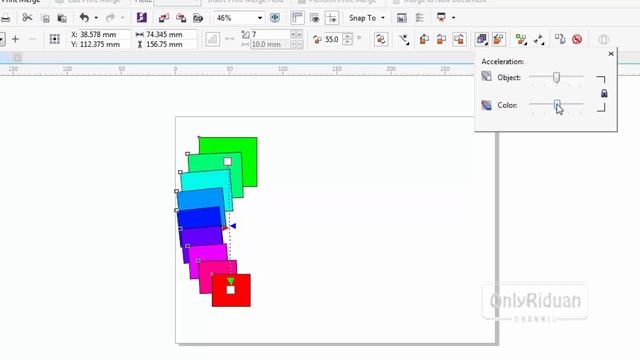This screenshot has height=360, width=640.
Task: Click Copy Blend Properties icon
Action: click(560, 39)
